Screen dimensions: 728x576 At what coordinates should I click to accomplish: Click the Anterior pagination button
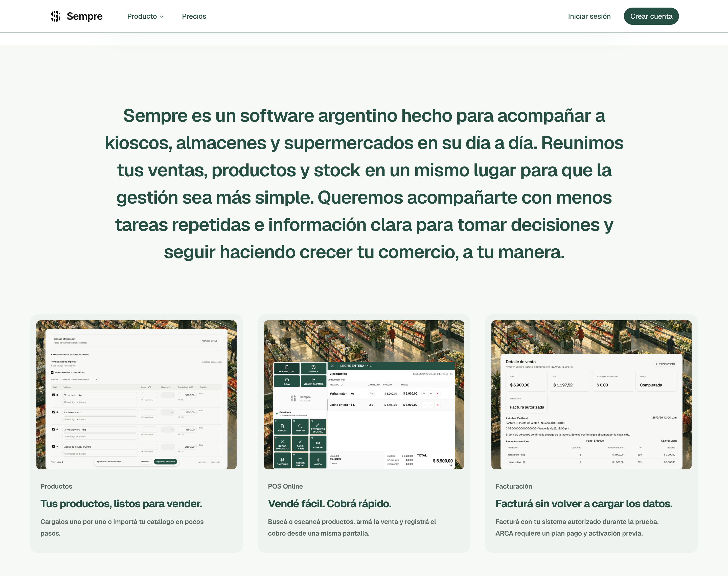(x=202, y=462)
